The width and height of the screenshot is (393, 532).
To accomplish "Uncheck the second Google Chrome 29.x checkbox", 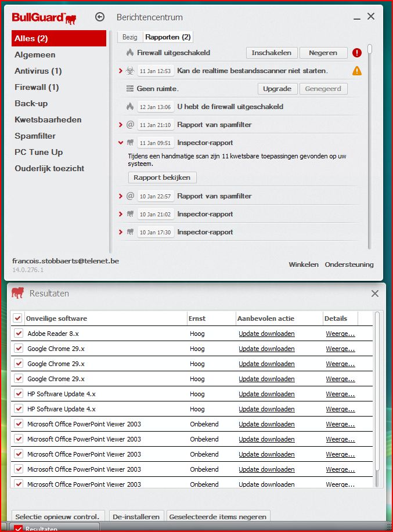I will click(19, 363).
